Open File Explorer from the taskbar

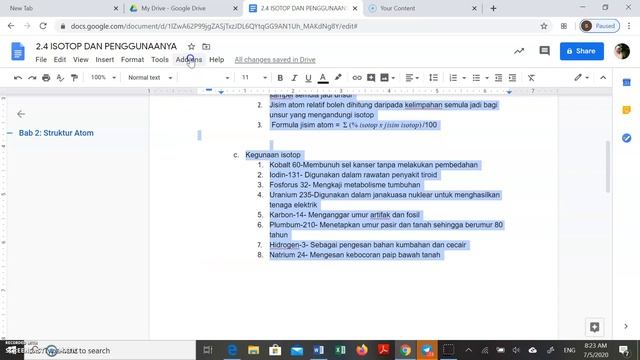pos(253,350)
